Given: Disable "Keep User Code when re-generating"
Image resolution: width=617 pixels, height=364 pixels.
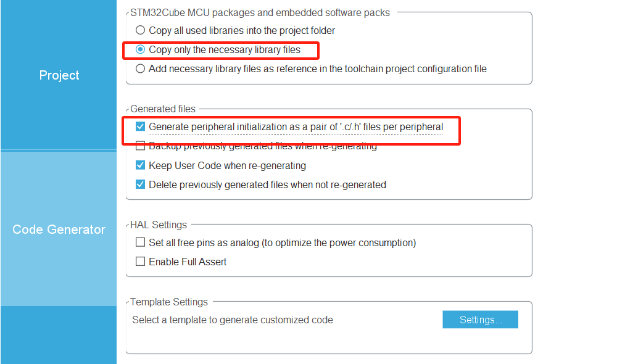Looking at the screenshot, I should click(x=140, y=165).
